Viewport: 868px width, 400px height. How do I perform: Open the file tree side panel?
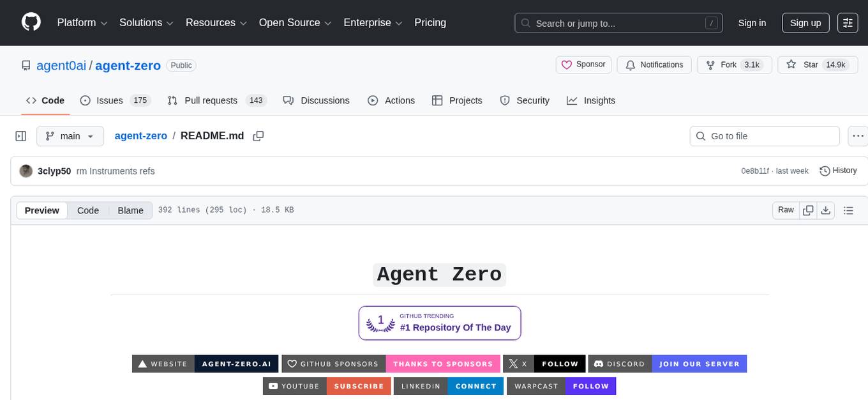20,135
